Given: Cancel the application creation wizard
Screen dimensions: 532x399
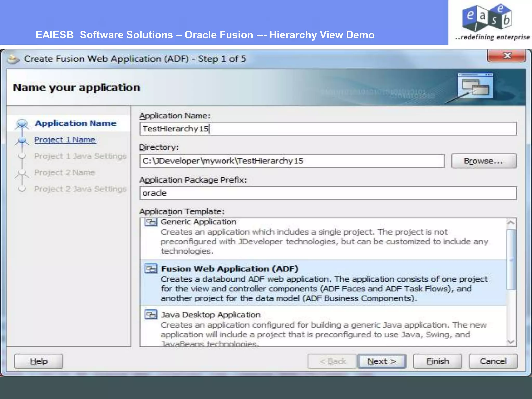Looking at the screenshot, I should (493, 361).
